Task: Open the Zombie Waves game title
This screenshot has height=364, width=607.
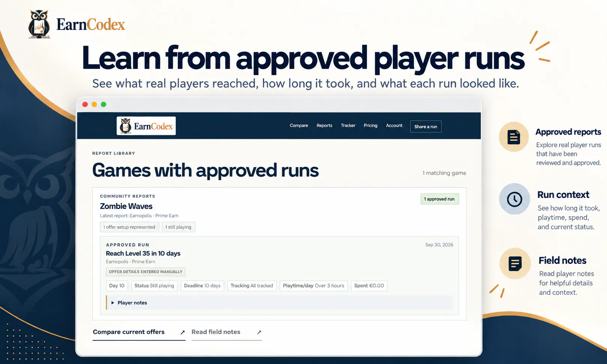Action: point(126,206)
